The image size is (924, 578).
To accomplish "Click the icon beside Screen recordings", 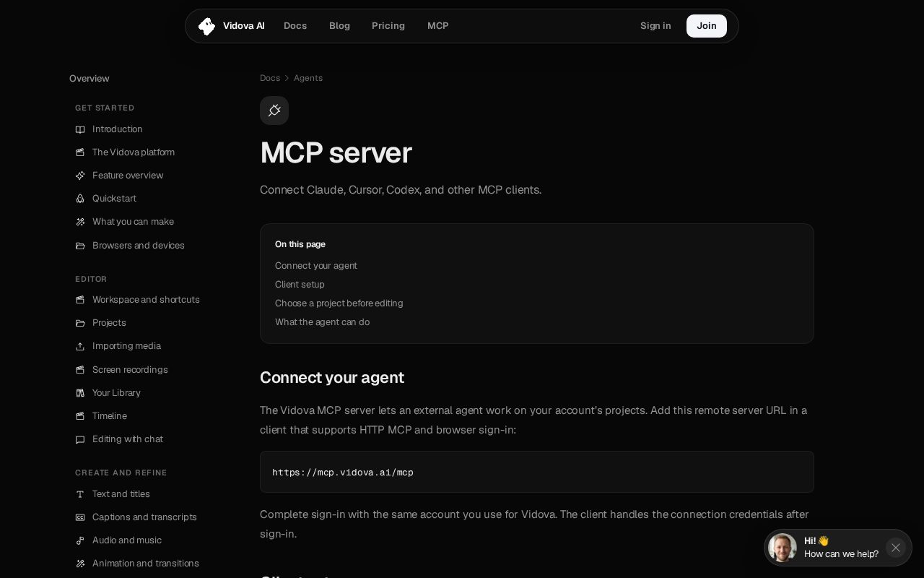I will [x=80, y=370].
